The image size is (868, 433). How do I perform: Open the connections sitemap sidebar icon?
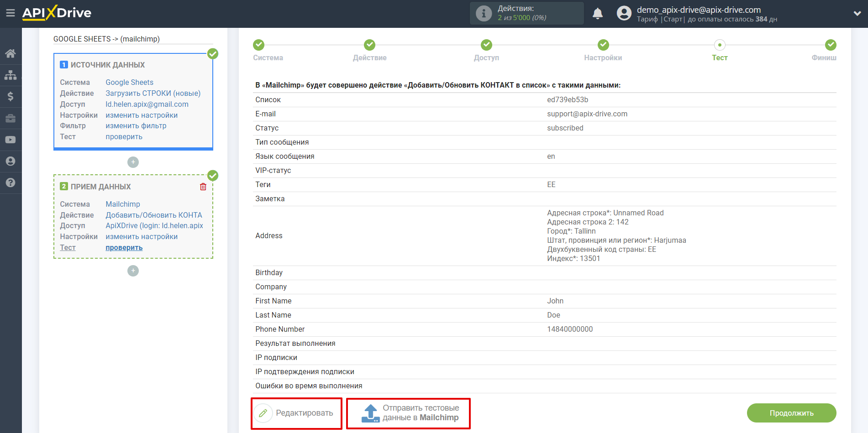click(11, 75)
